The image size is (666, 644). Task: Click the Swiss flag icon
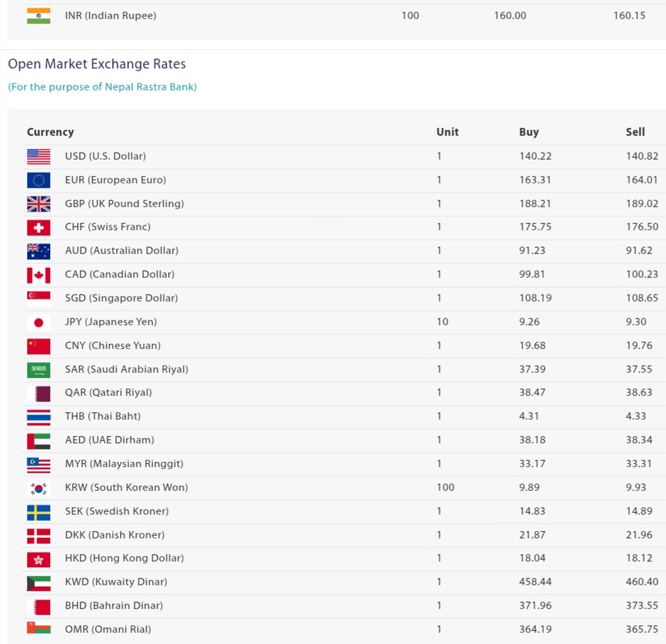pyautogui.click(x=38, y=228)
